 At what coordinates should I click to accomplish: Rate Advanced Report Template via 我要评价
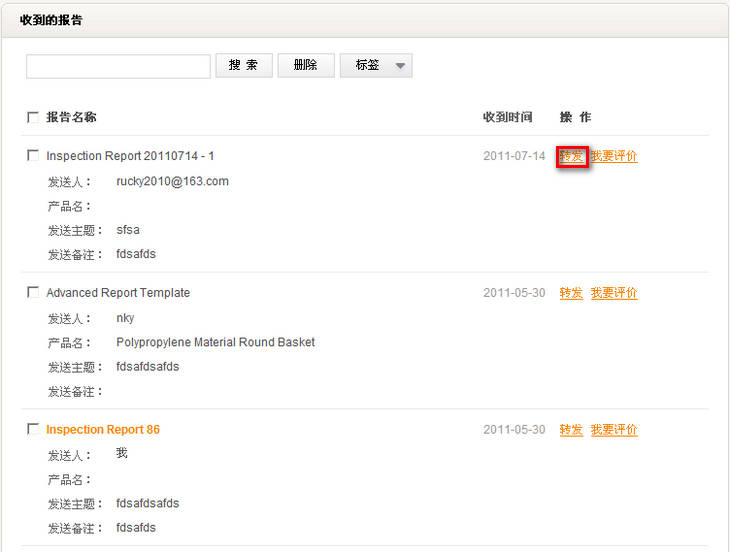(x=613, y=293)
